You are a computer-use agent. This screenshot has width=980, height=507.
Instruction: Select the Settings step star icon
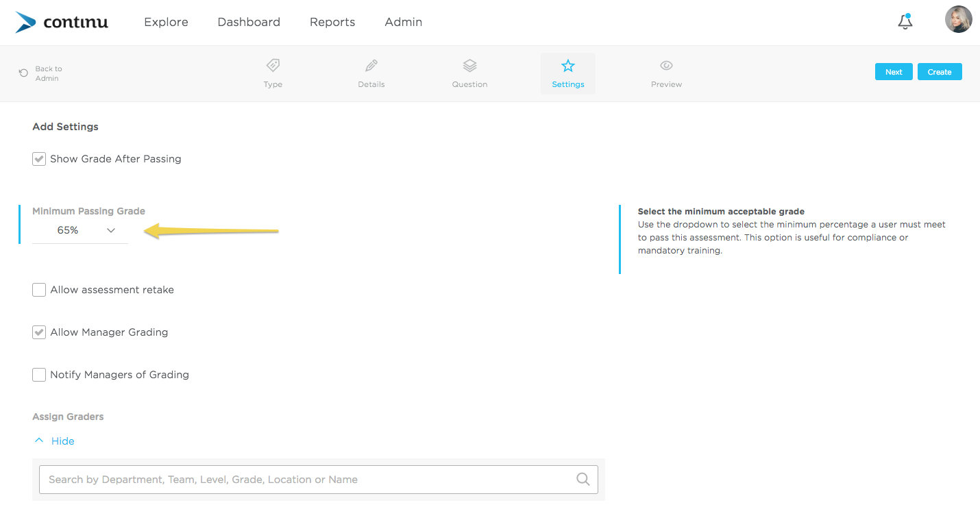coord(568,66)
